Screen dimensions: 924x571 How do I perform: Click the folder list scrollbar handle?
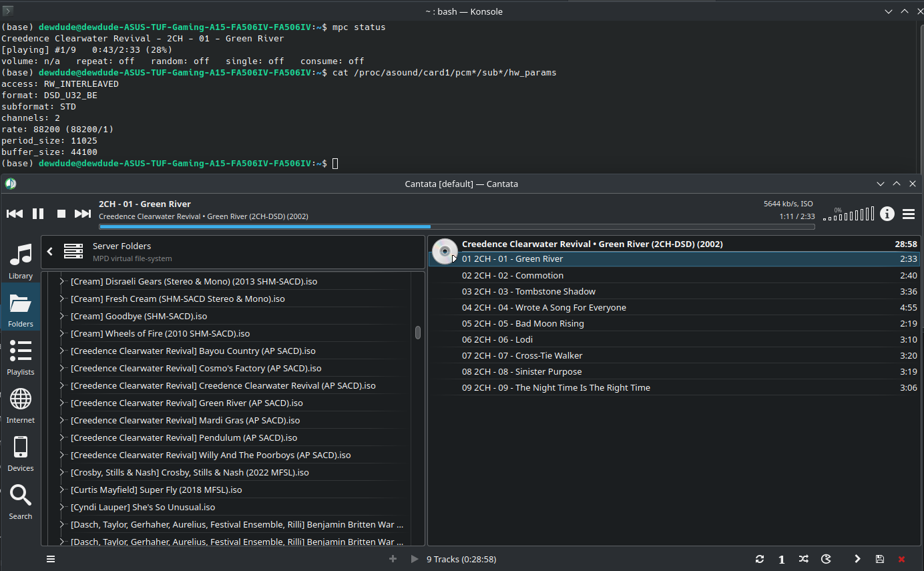[418, 333]
